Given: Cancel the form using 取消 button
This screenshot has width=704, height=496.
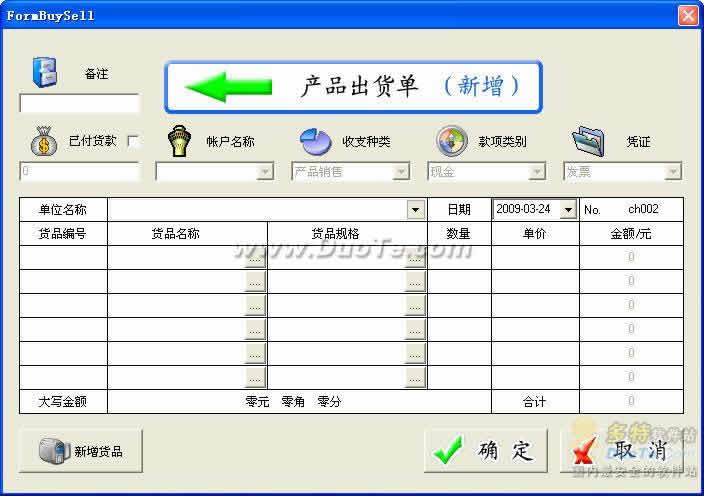Looking at the screenshot, I should (623, 451).
